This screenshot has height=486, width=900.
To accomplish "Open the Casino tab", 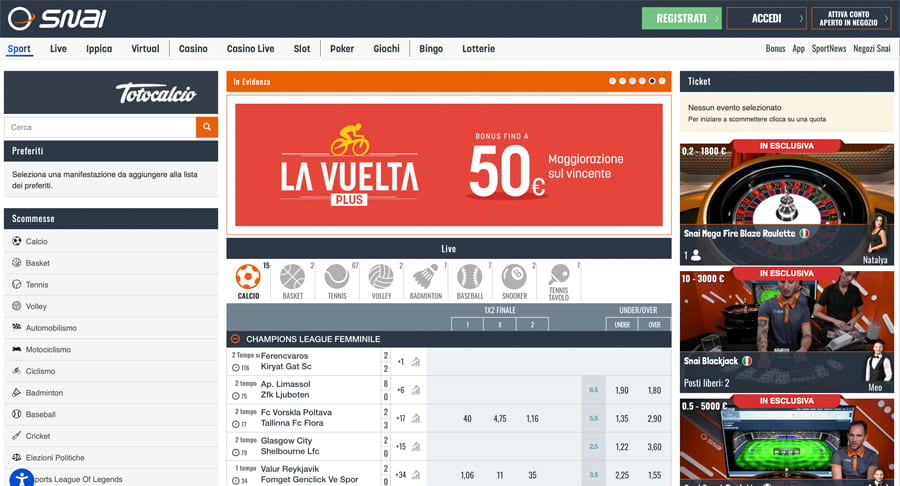I will coord(193,49).
